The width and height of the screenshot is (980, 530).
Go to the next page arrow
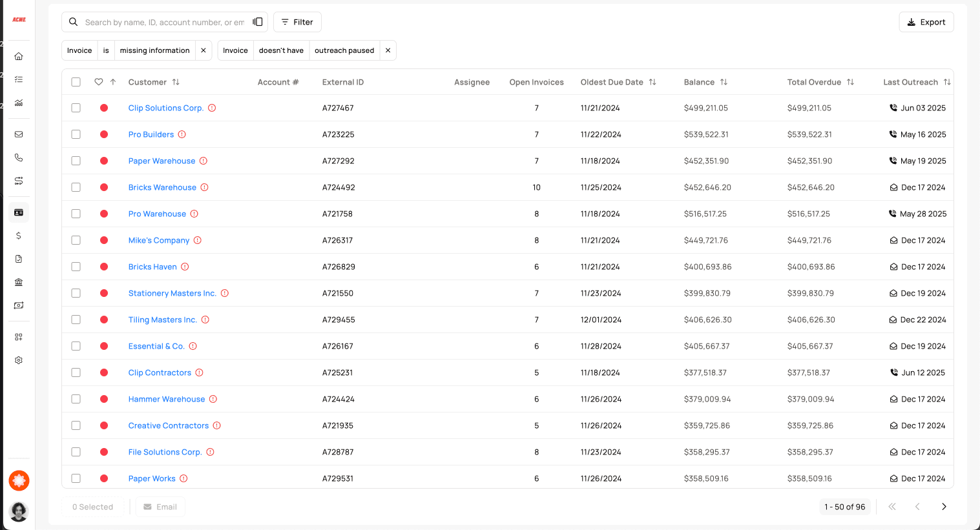click(944, 507)
